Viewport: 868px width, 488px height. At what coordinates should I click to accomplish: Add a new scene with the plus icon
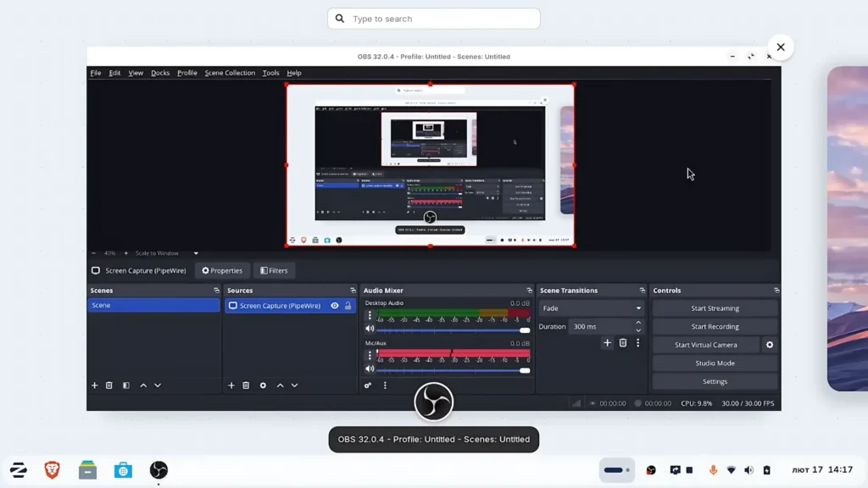[95, 385]
